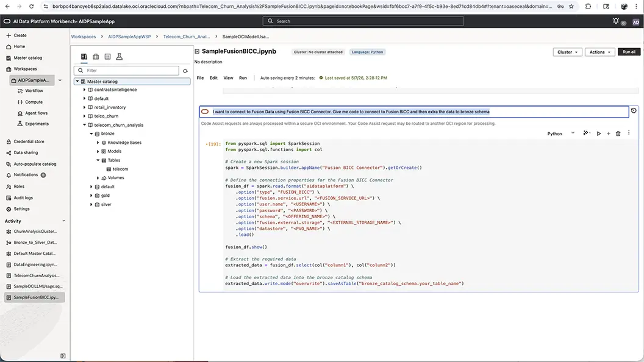Go to Workspaces breadcrumb
This screenshot has width=644, height=362.
point(84,37)
